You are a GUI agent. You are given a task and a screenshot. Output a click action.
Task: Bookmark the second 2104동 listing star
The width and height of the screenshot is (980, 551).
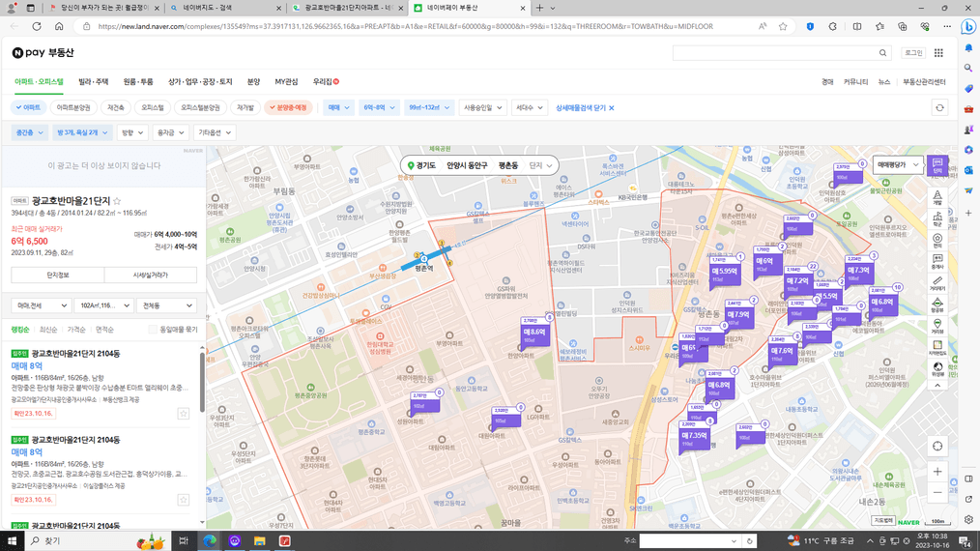(x=183, y=500)
